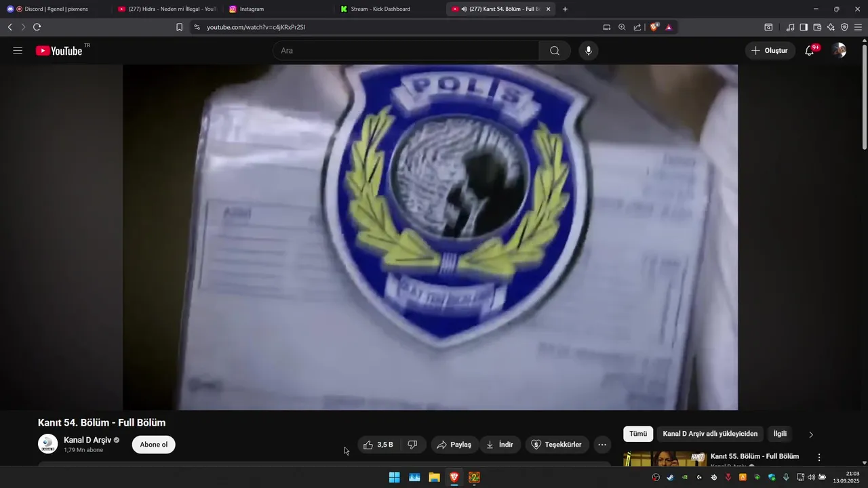Open the volume speaker tray icon
Viewport: 868px width, 488px height.
[x=811, y=477]
